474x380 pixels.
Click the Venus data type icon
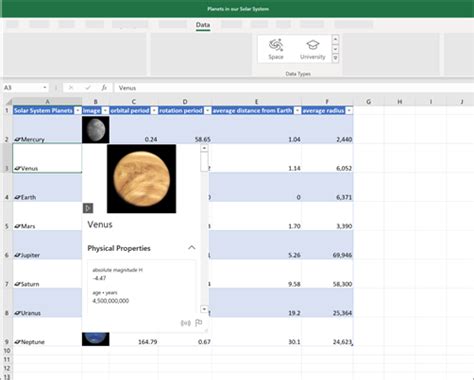pos(17,168)
